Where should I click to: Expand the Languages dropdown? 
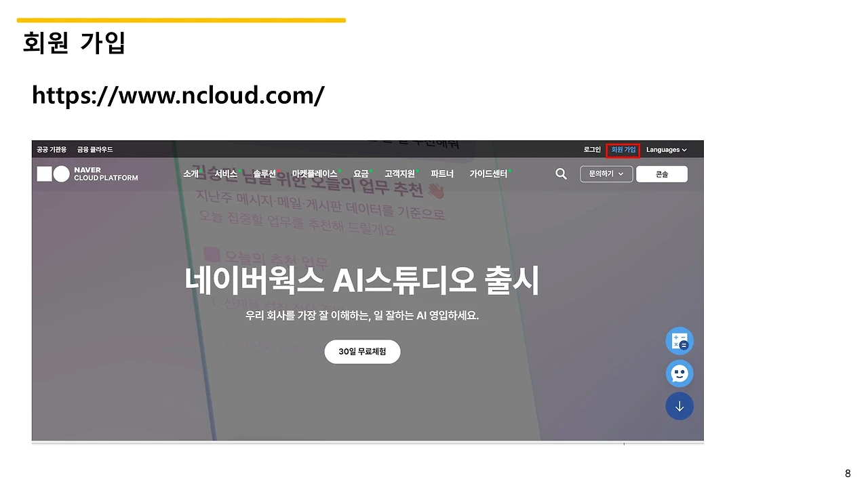pyautogui.click(x=666, y=149)
